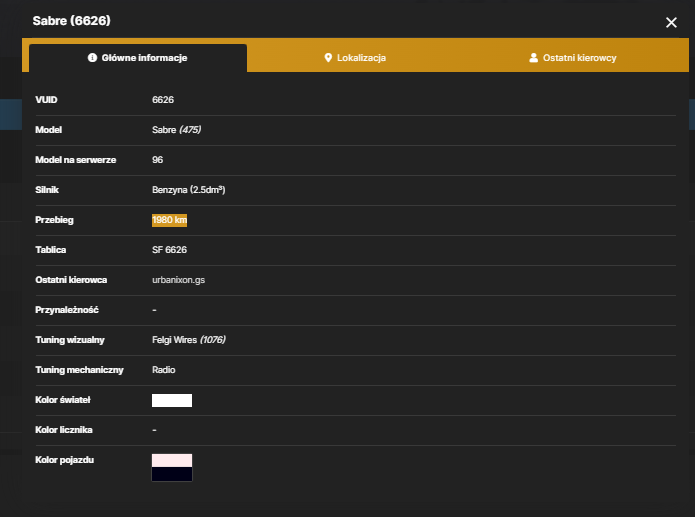Open the urbanixon.gs driver link
This screenshot has width=695, height=517.
[x=178, y=280]
